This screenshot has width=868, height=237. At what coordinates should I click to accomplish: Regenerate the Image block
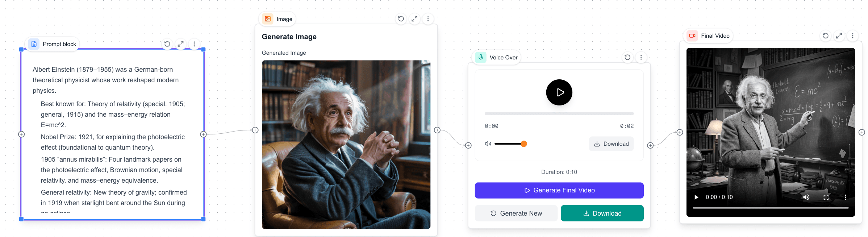[x=401, y=19]
